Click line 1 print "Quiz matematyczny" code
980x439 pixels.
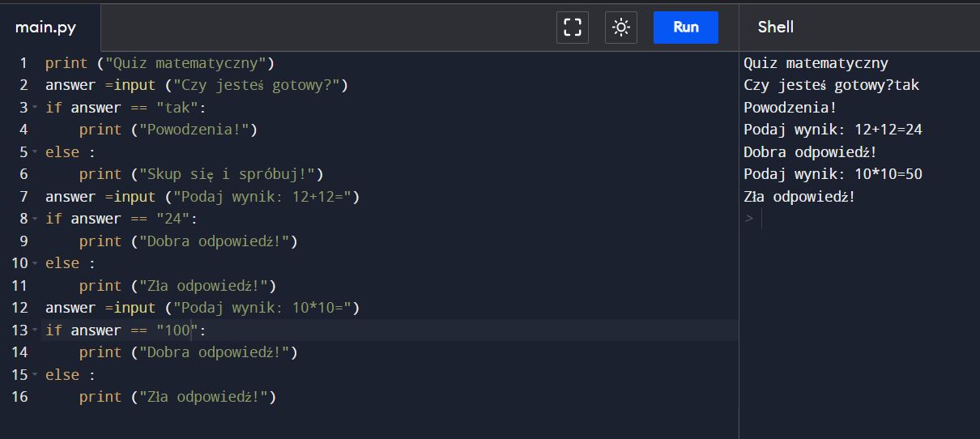click(x=160, y=63)
